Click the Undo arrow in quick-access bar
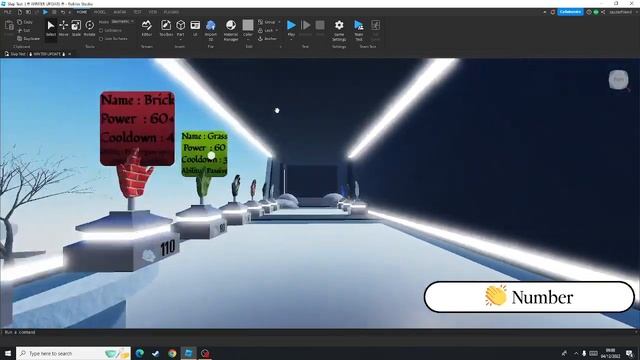The image size is (640, 360). (63, 12)
